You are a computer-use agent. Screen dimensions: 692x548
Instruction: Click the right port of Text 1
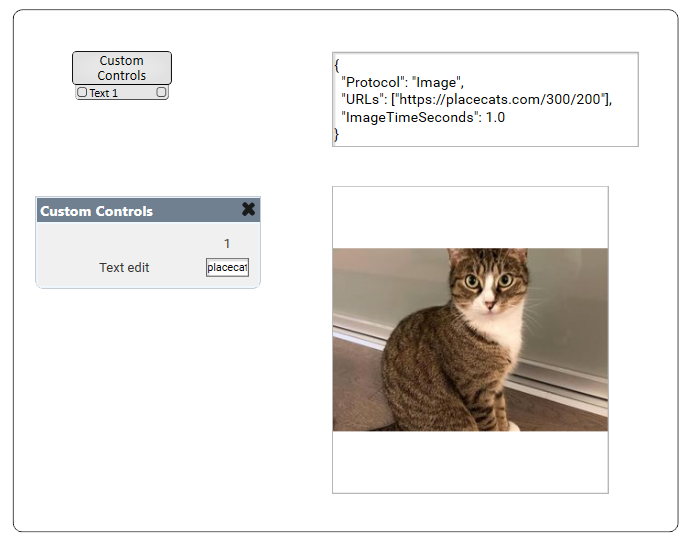point(161,93)
